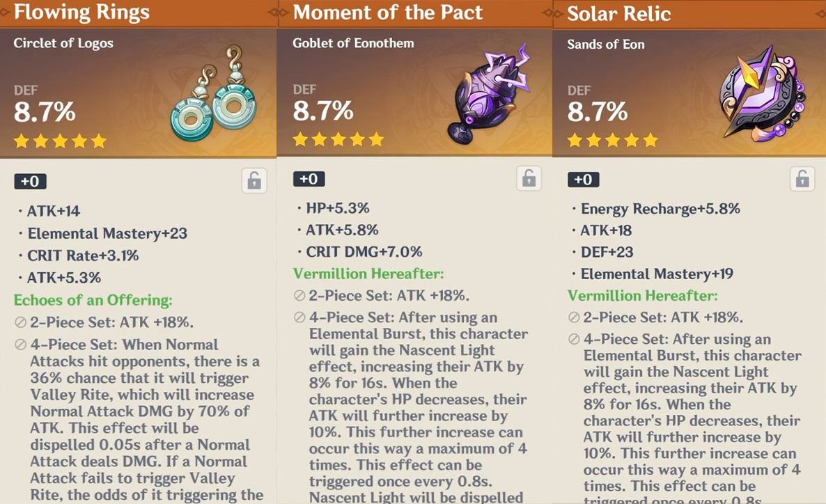This screenshot has height=504, width=826.
Task: Click the first star under Circlet of Logos
Action: 22,141
